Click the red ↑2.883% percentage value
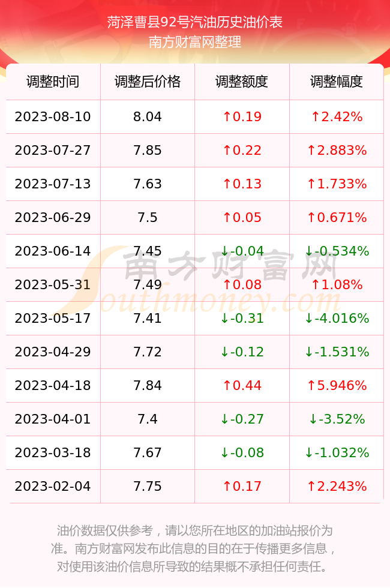The height and width of the screenshot is (588, 390). [x=337, y=151]
